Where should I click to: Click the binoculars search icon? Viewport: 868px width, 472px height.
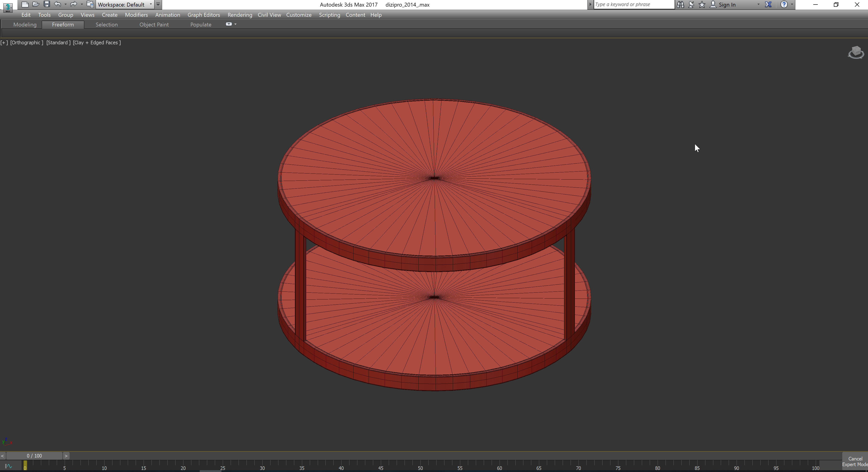click(680, 4)
